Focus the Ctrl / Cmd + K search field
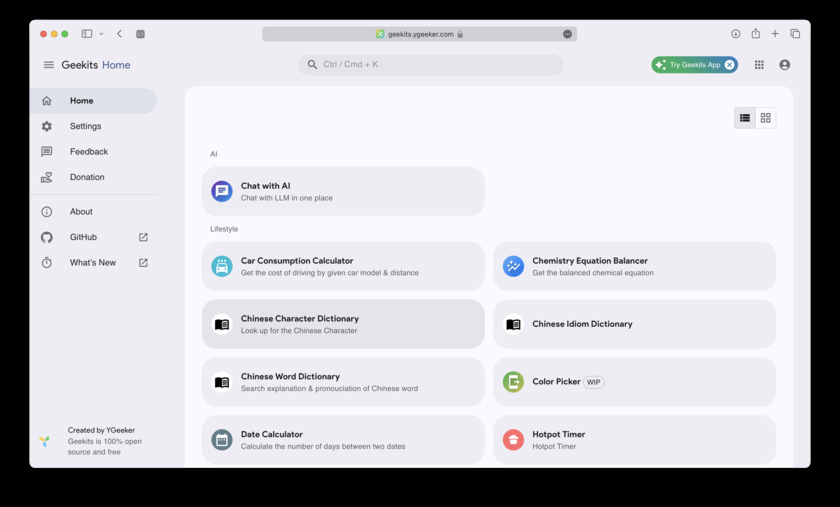840x507 pixels. (431, 64)
